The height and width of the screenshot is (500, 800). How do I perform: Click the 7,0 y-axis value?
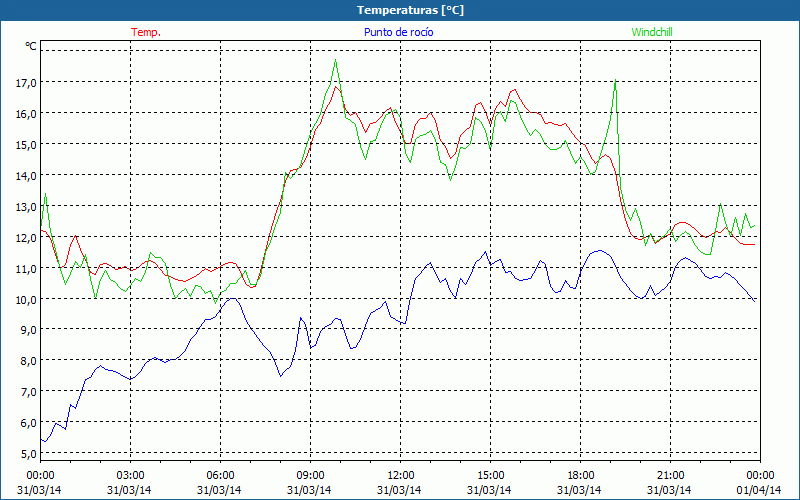[28, 391]
